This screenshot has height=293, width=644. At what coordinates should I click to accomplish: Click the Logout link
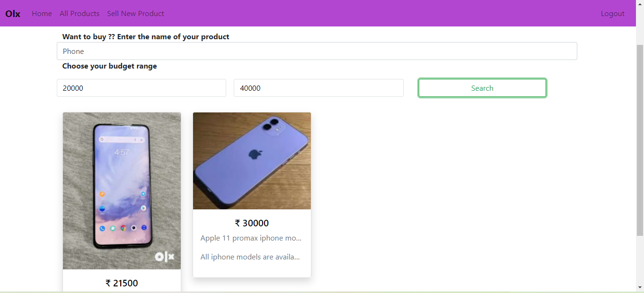[612, 13]
